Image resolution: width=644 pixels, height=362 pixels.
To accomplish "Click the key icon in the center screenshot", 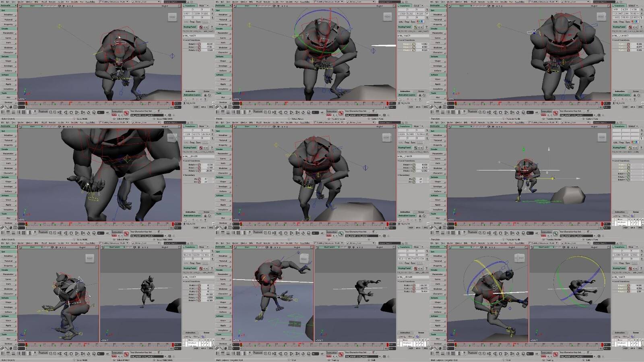I will point(341,234).
